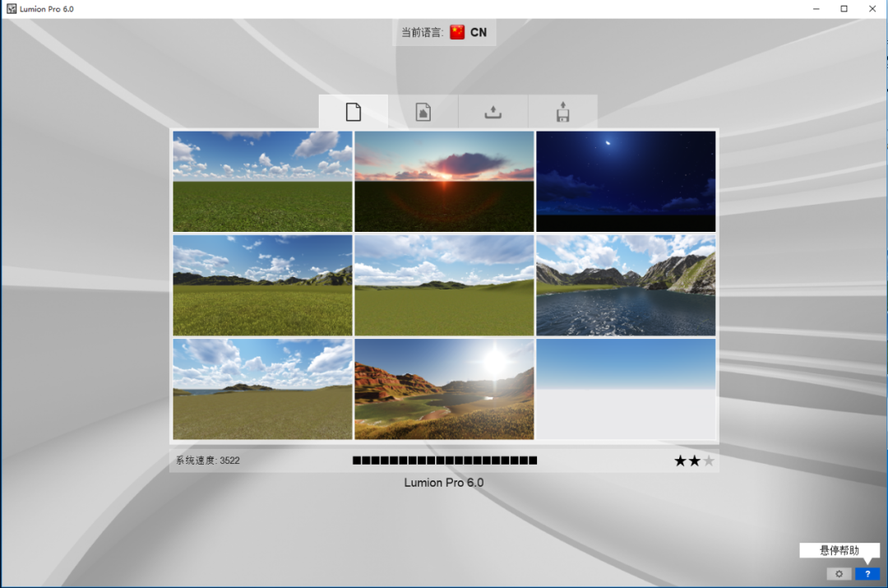Close the Lumion Pro window
This screenshot has width=888, height=588.
(872, 8)
